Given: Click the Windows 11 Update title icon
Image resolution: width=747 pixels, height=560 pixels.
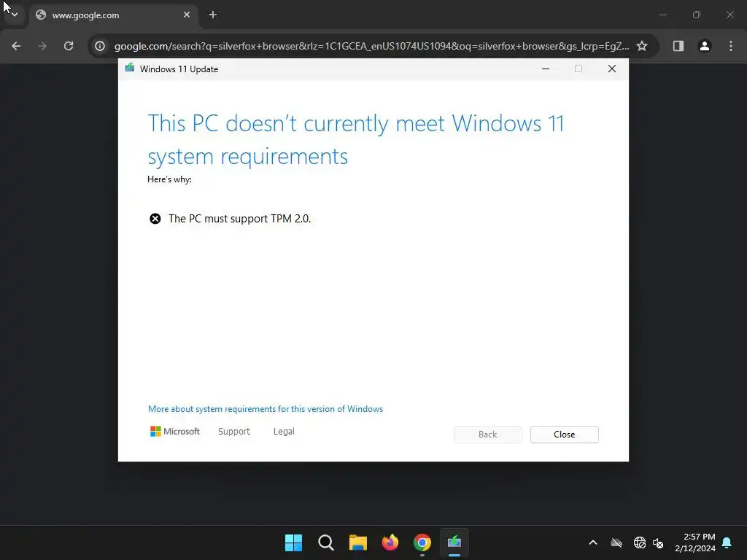Looking at the screenshot, I should 130,68.
